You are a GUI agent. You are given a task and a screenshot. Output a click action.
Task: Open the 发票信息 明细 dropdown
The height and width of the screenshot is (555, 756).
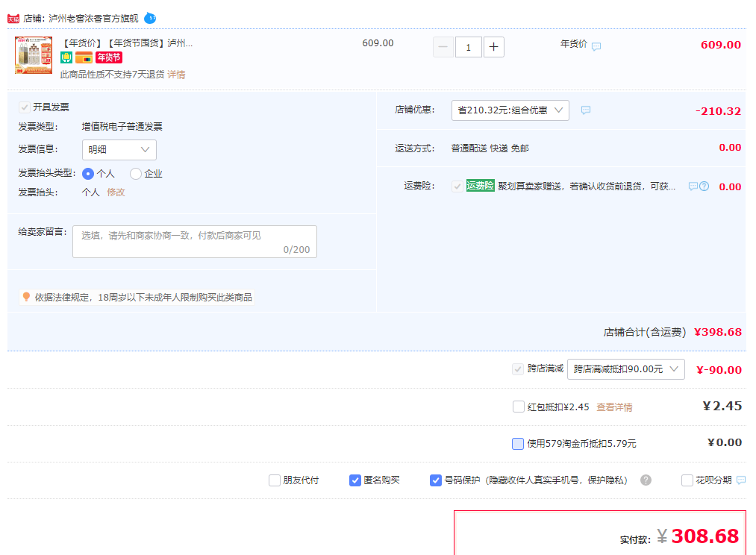coord(119,150)
